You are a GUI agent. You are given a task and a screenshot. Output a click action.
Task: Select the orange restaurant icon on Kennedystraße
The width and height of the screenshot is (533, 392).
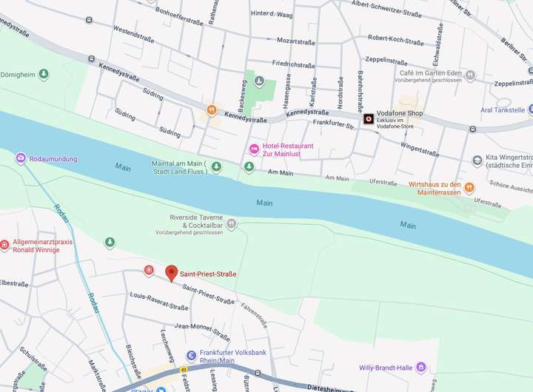click(x=212, y=110)
